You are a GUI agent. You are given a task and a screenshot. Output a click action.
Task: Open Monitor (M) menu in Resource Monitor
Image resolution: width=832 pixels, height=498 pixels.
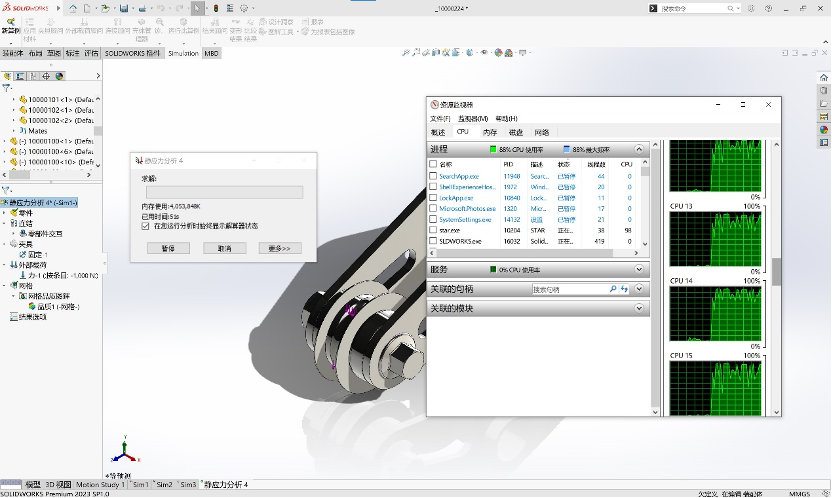[473, 118]
